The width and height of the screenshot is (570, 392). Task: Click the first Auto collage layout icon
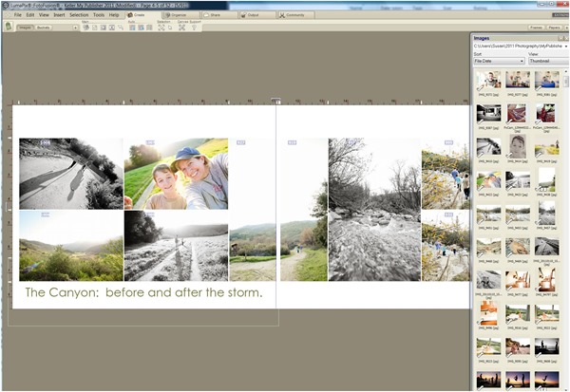point(132,28)
